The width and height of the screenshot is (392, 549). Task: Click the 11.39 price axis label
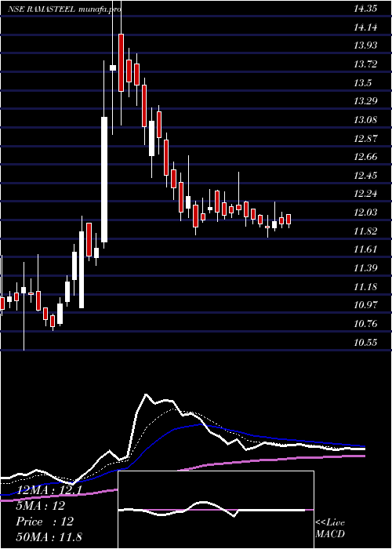pos(365,268)
